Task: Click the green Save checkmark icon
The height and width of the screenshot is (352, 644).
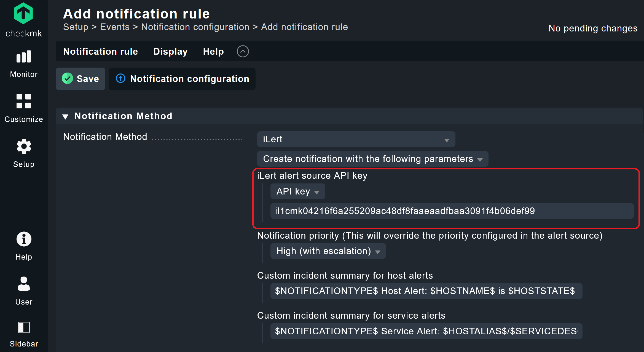Action: 67,79
